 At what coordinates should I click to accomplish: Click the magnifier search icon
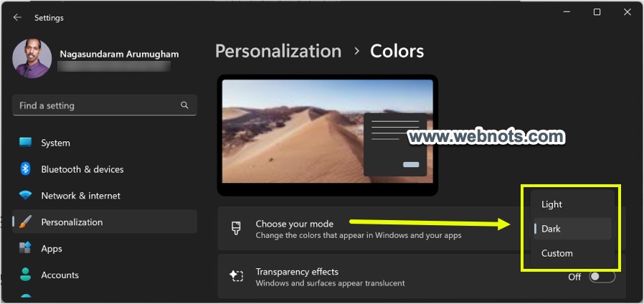click(x=184, y=105)
